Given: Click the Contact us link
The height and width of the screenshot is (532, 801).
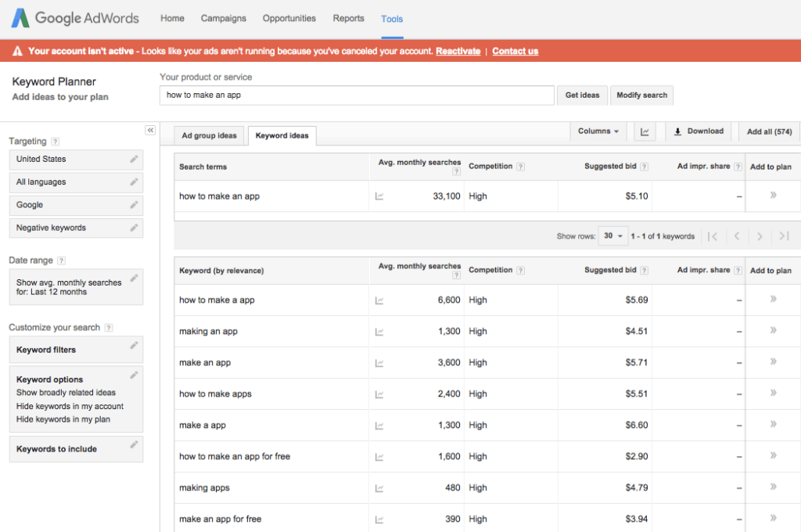Looking at the screenshot, I should click(x=515, y=51).
